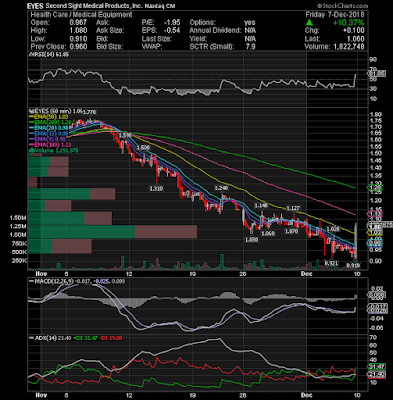Image resolution: width=393 pixels, height=400 pixels.
Task: Click the 1.127 price annotation
Action: click(293, 208)
